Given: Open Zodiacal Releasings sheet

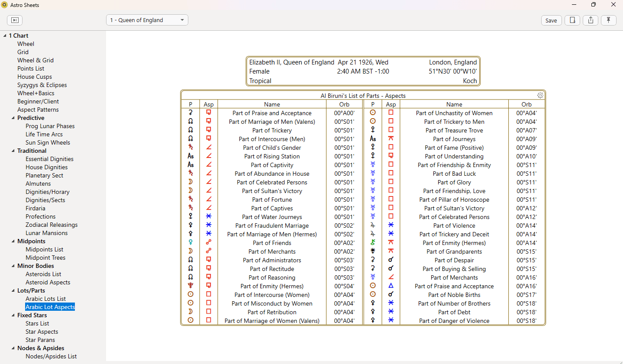Looking at the screenshot, I should tap(52, 225).
